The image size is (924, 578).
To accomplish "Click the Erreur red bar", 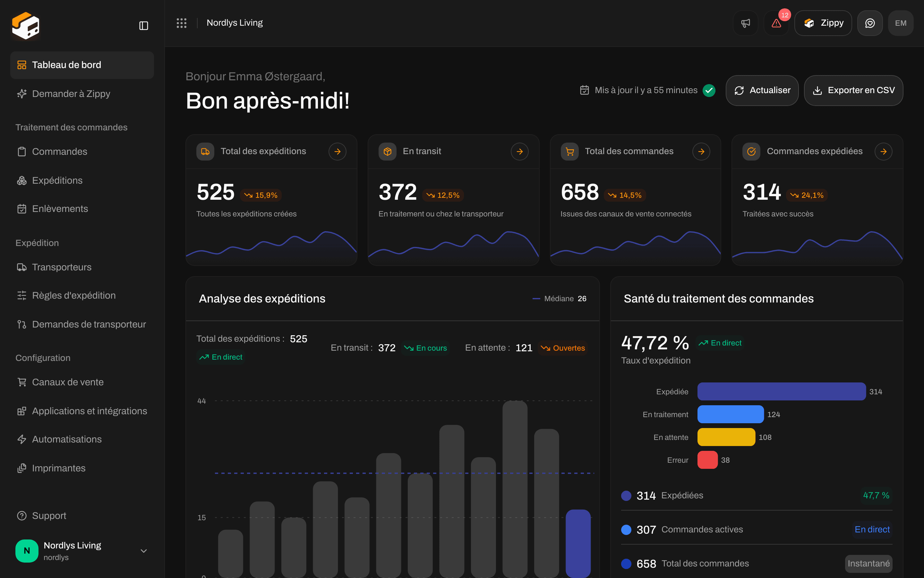I will 707,460.
